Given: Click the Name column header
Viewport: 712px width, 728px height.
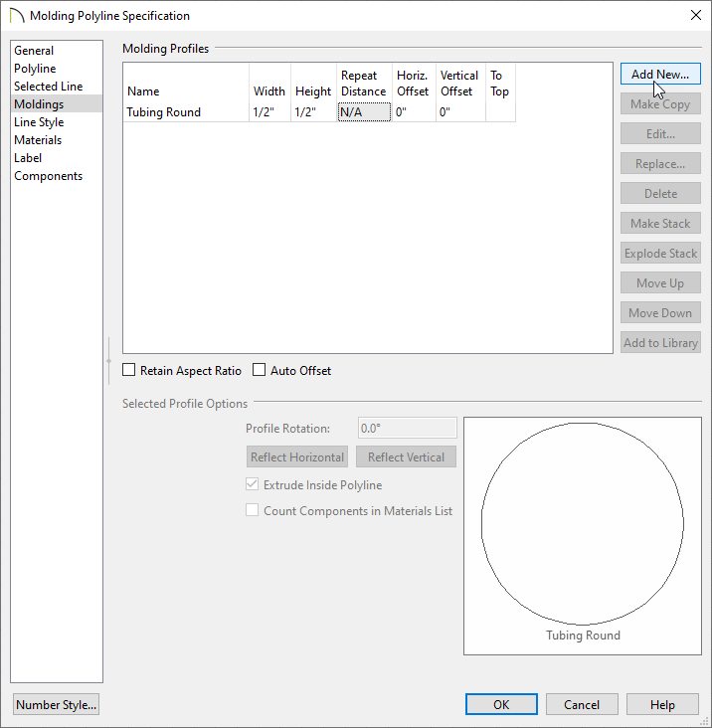Looking at the screenshot, I should coord(186,84).
